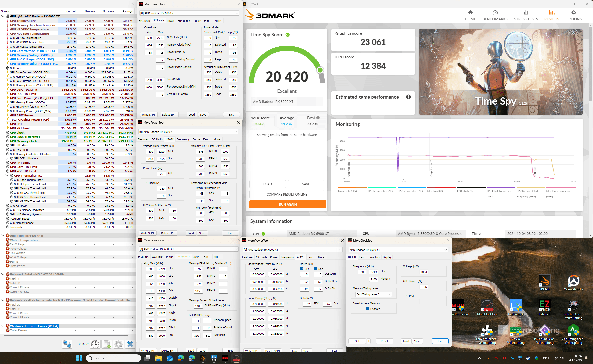Disable Smart Access Memory Enabled checkbox
The image size is (593, 364).
pos(367,309)
